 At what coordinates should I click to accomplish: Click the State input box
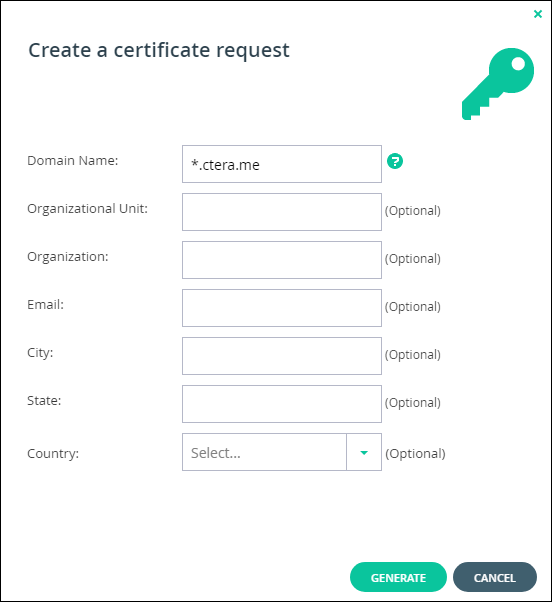(282, 404)
